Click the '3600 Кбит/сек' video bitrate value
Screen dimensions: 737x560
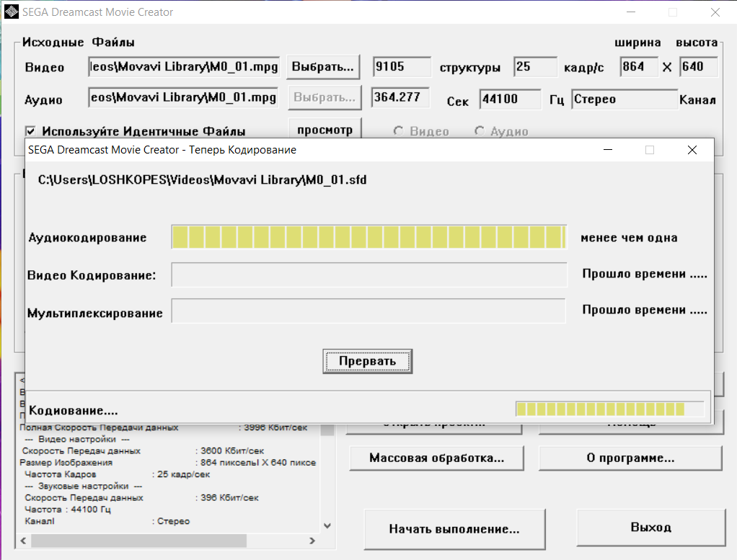coord(232,451)
